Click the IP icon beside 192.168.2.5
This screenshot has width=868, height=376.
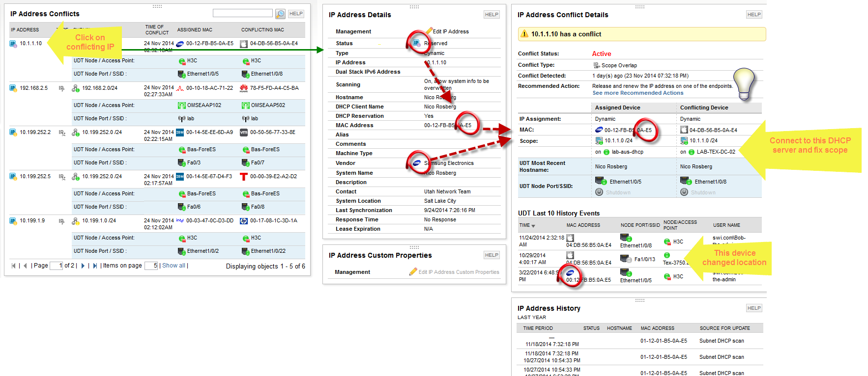point(13,88)
